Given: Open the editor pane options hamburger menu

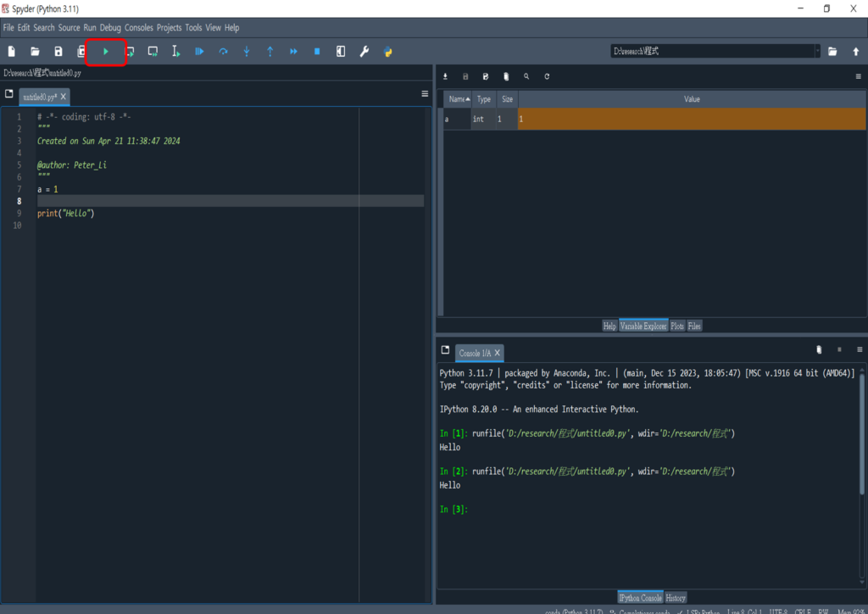Looking at the screenshot, I should (425, 94).
